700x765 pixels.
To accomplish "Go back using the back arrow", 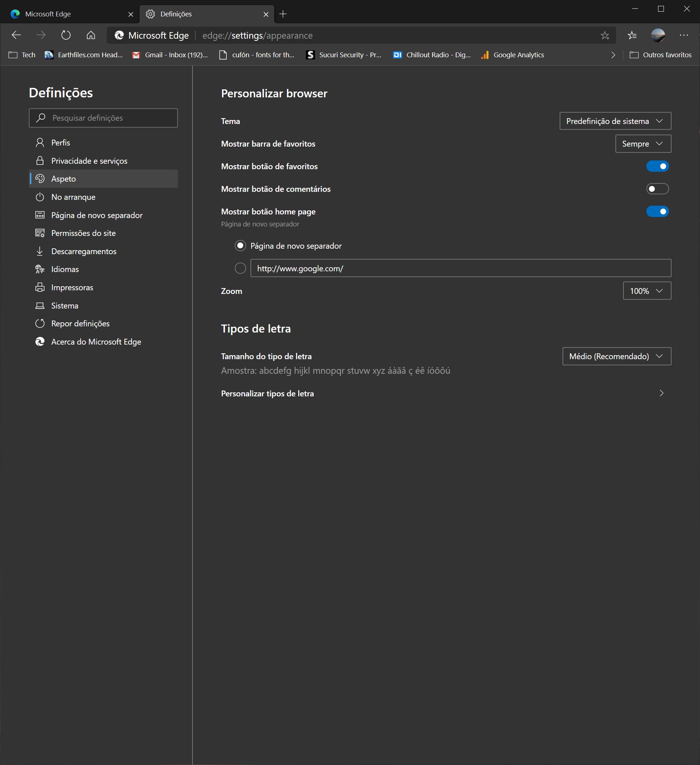I will [16, 35].
